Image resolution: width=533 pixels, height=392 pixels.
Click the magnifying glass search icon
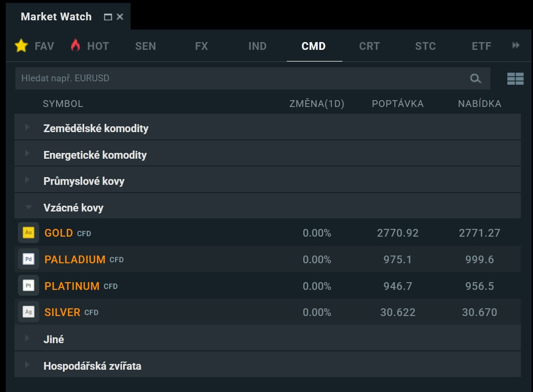pos(475,78)
